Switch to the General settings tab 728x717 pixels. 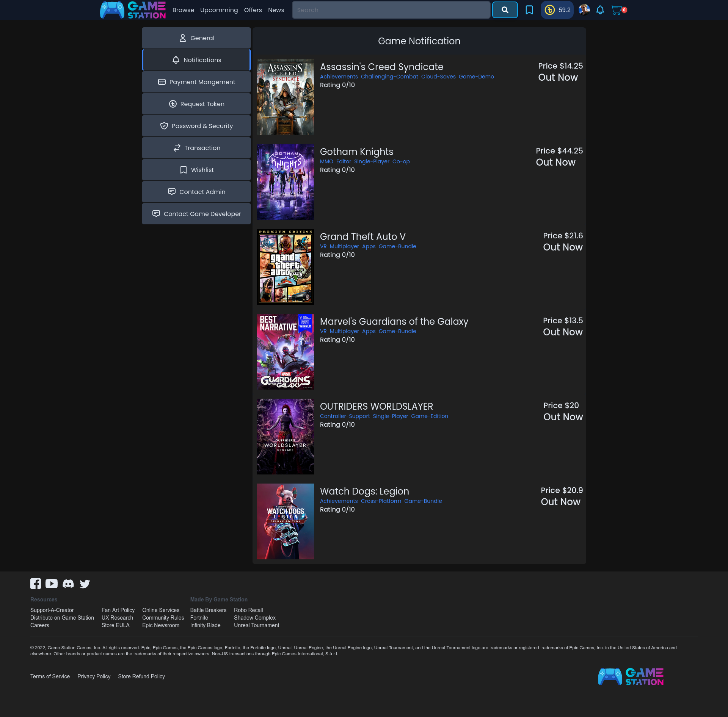[x=196, y=38]
